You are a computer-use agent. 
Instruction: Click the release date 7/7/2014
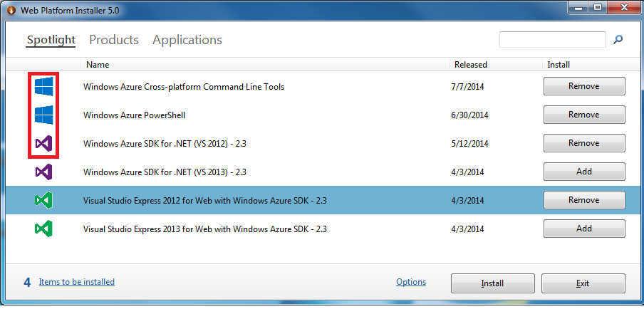[467, 87]
